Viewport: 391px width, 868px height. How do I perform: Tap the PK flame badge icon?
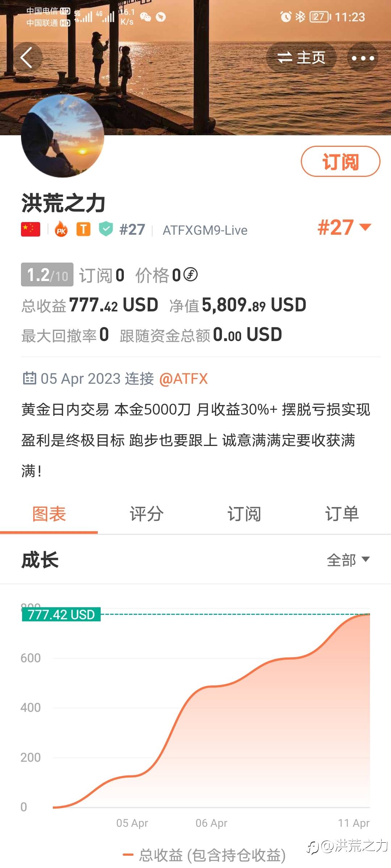[61, 229]
